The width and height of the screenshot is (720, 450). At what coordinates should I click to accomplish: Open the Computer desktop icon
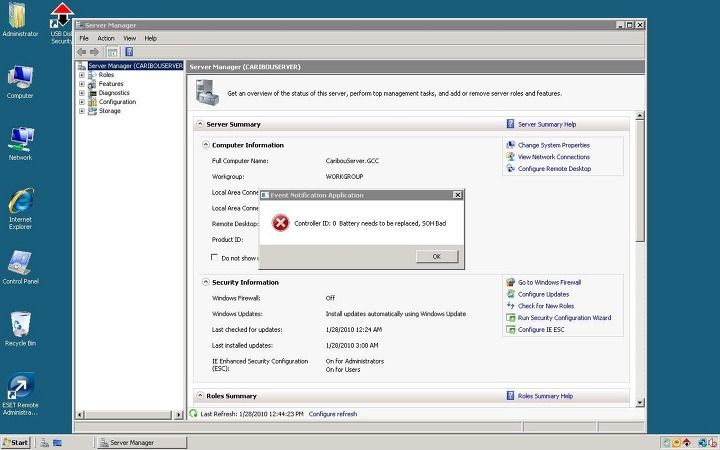click(20, 83)
